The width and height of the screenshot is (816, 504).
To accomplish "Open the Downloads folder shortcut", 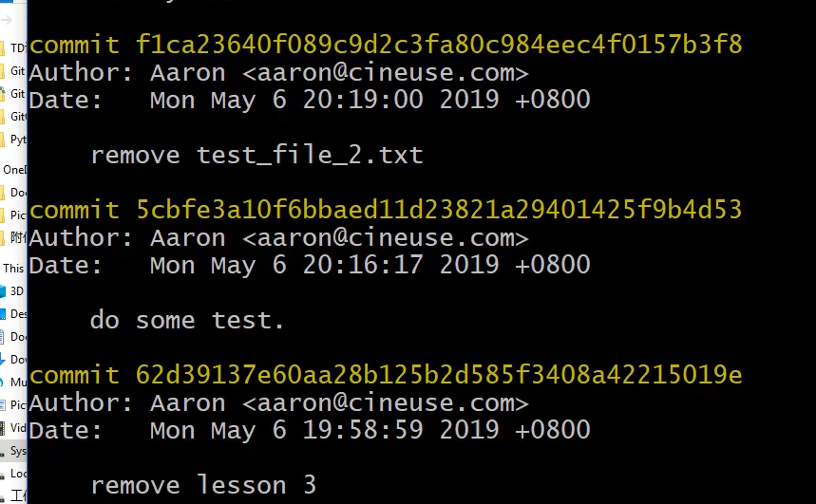I will point(16,360).
